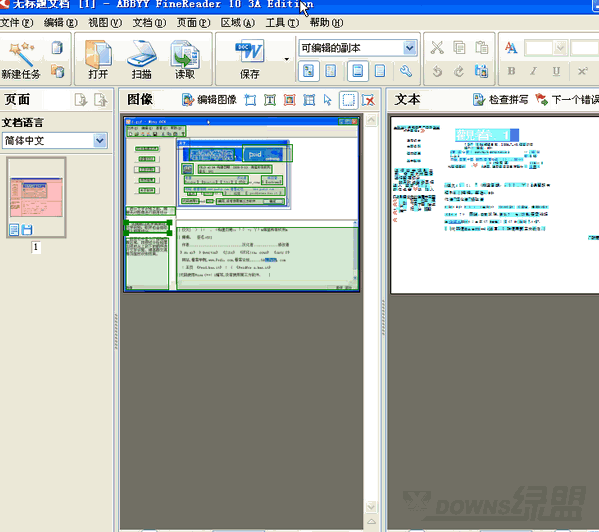Toggle the fourth view mode button beside wrench
599x532 pixels.
coord(380,71)
